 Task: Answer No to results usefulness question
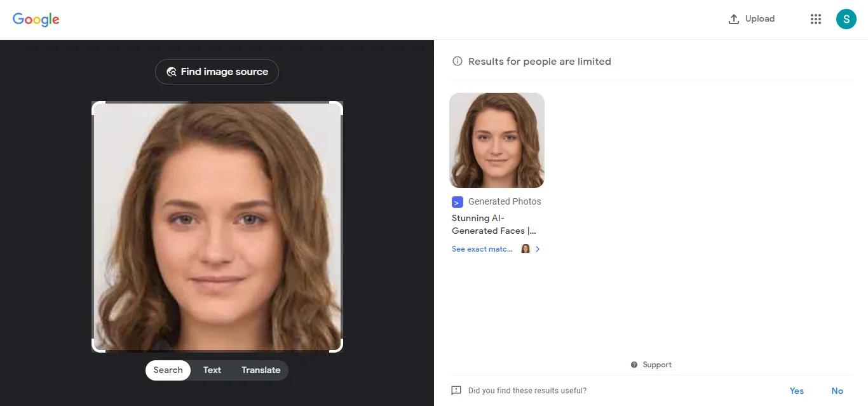[837, 390]
